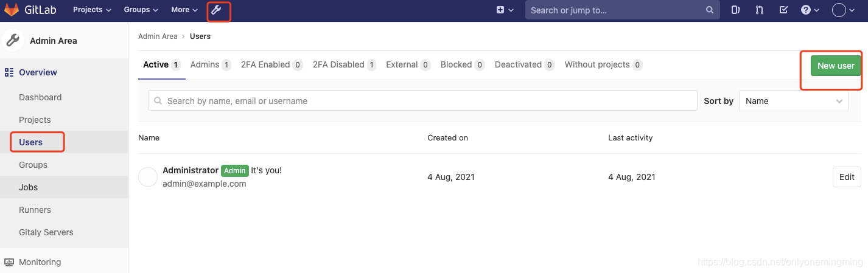
Task: Open Jobs in the sidebar
Action: coord(28,187)
